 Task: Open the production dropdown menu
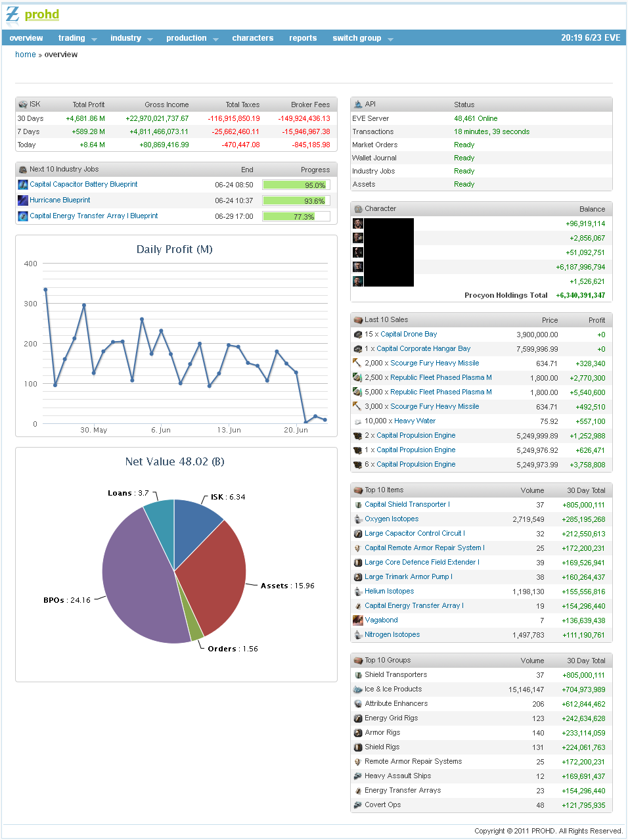191,38
